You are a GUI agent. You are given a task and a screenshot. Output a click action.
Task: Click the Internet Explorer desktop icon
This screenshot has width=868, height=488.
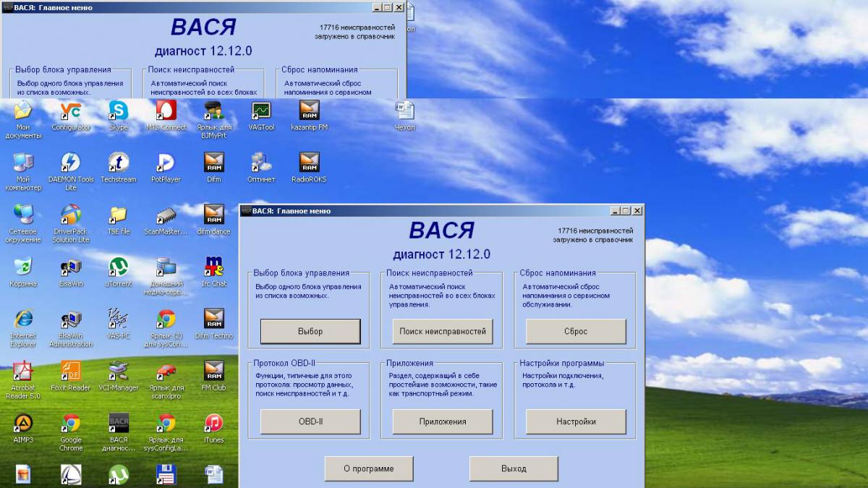23,328
